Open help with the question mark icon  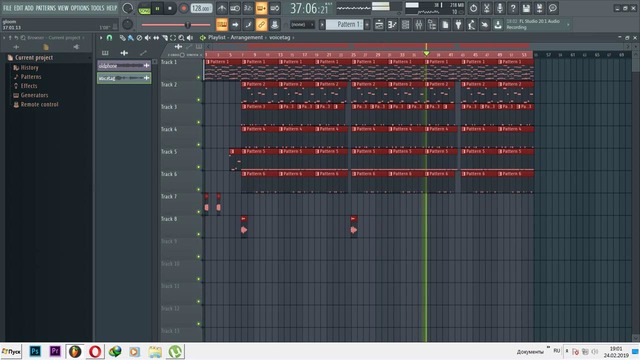(513, 8)
